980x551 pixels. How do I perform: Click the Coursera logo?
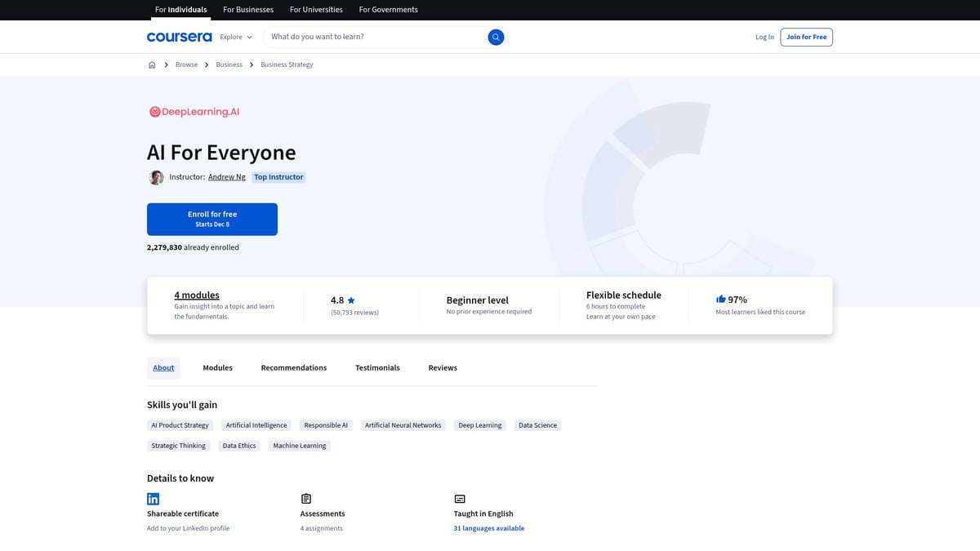click(x=179, y=37)
